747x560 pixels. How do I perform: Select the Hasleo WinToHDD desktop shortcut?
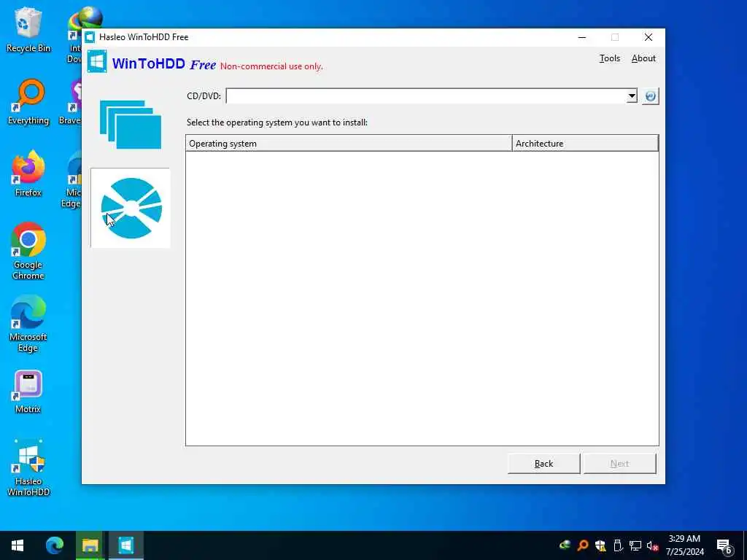coord(28,468)
